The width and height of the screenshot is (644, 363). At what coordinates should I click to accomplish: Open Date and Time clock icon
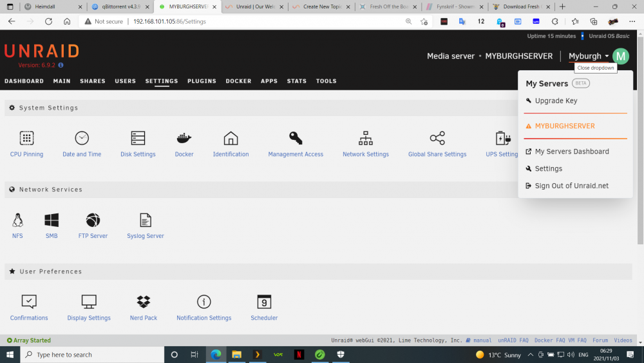pyautogui.click(x=82, y=138)
